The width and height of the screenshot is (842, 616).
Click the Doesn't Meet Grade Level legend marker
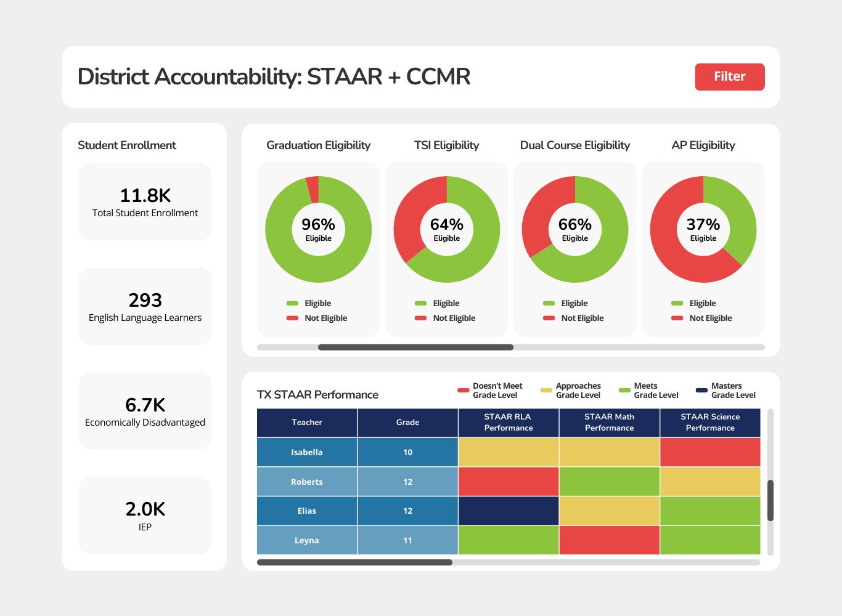463,390
